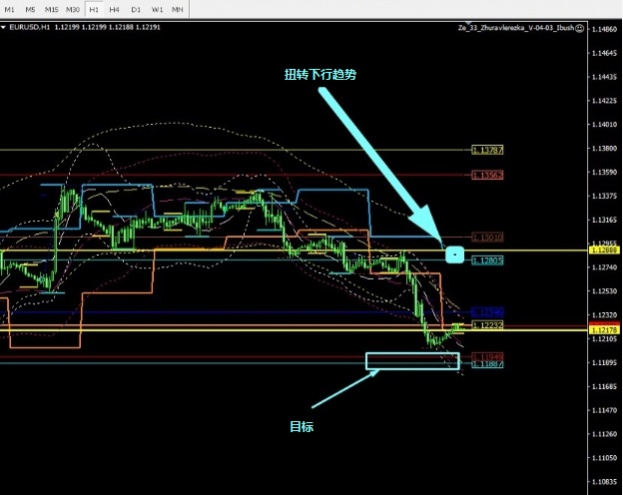Expand the EURUSD,H1 chart title arrow
Viewport: 623px width, 495px height.
pos(4,27)
